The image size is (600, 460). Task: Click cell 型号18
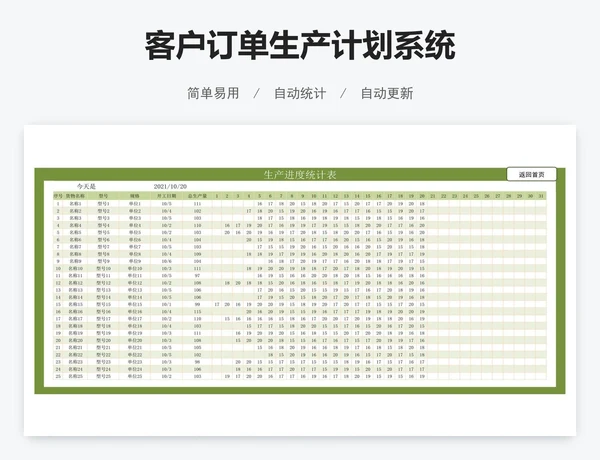[x=103, y=326]
